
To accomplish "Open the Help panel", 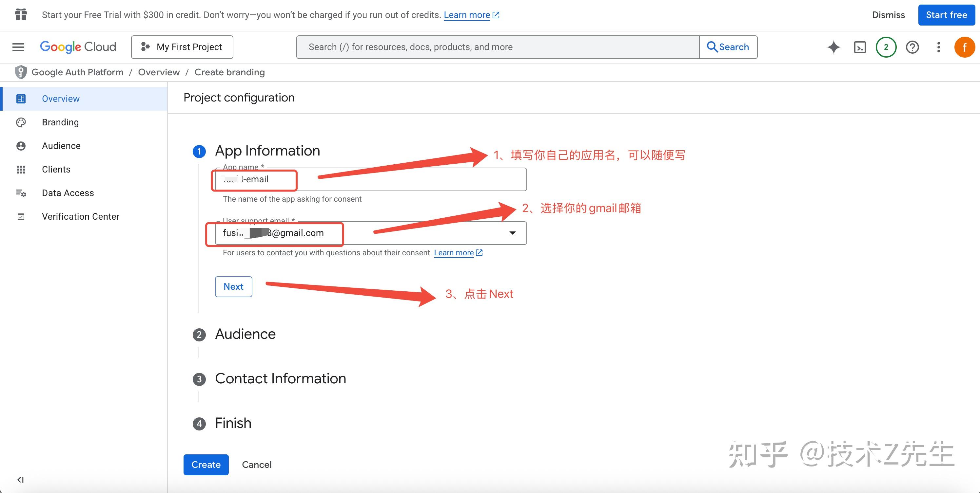I will (912, 47).
